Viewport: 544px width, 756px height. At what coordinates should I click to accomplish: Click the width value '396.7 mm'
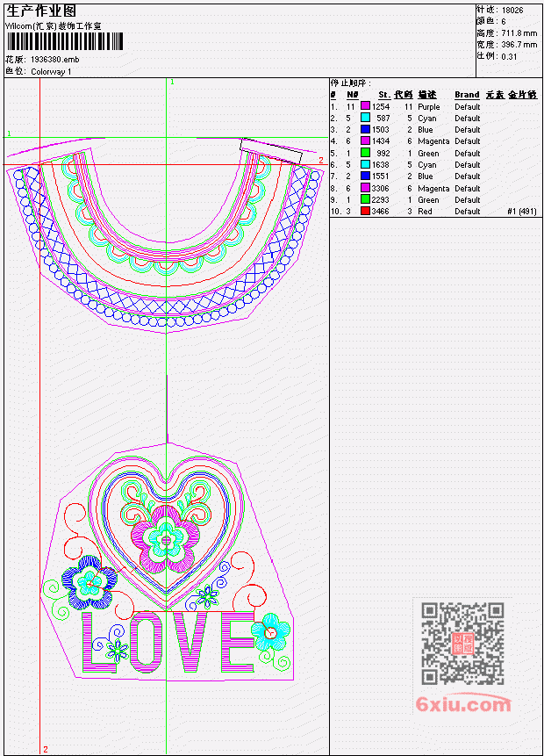pyautogui.click(x=519, y=45)
